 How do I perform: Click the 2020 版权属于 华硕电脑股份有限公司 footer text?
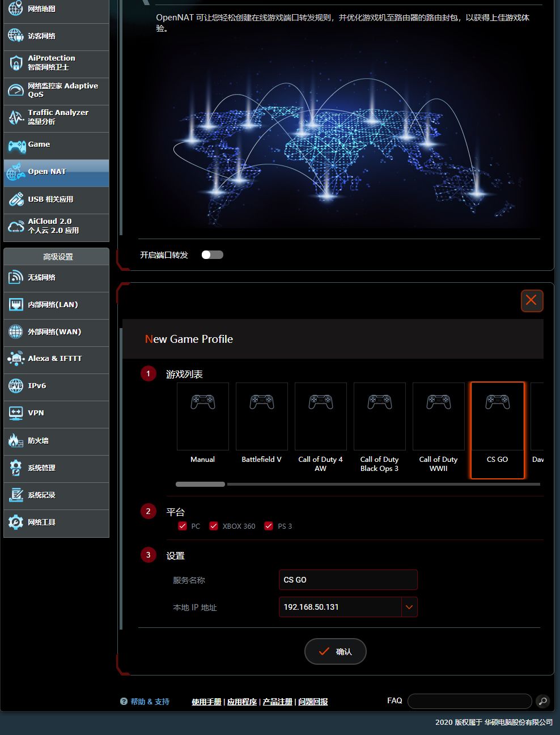[x=494, y=722]
